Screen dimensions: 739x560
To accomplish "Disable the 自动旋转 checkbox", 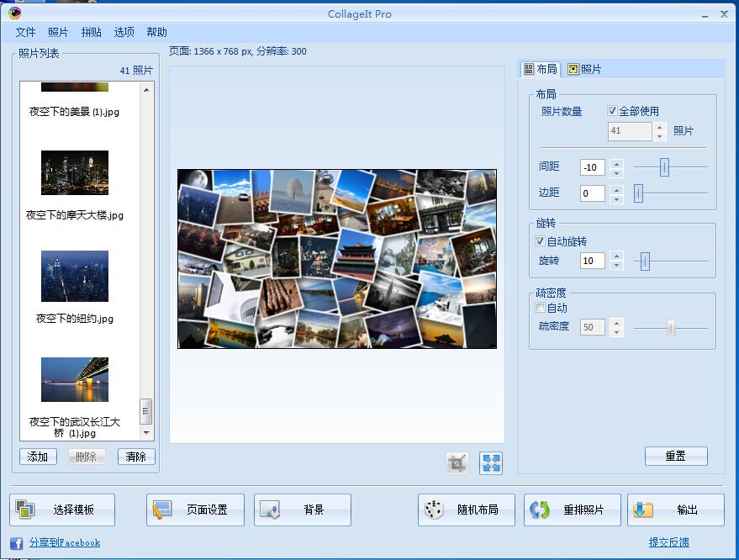I will click(541, 242).
